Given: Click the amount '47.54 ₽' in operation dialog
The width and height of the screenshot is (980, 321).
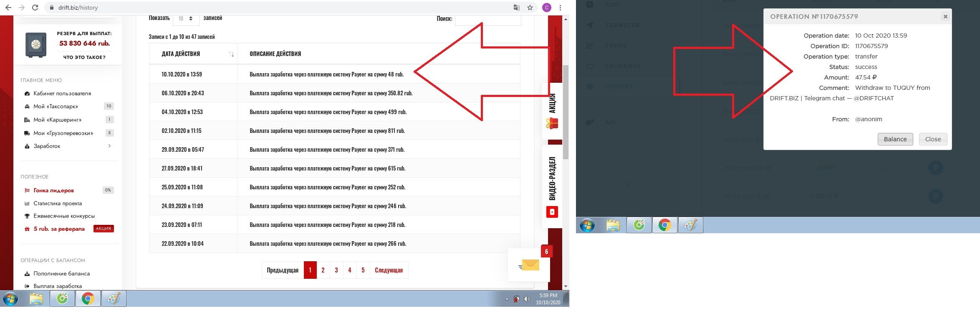Looking at the screenshot, I should [866, 77].
